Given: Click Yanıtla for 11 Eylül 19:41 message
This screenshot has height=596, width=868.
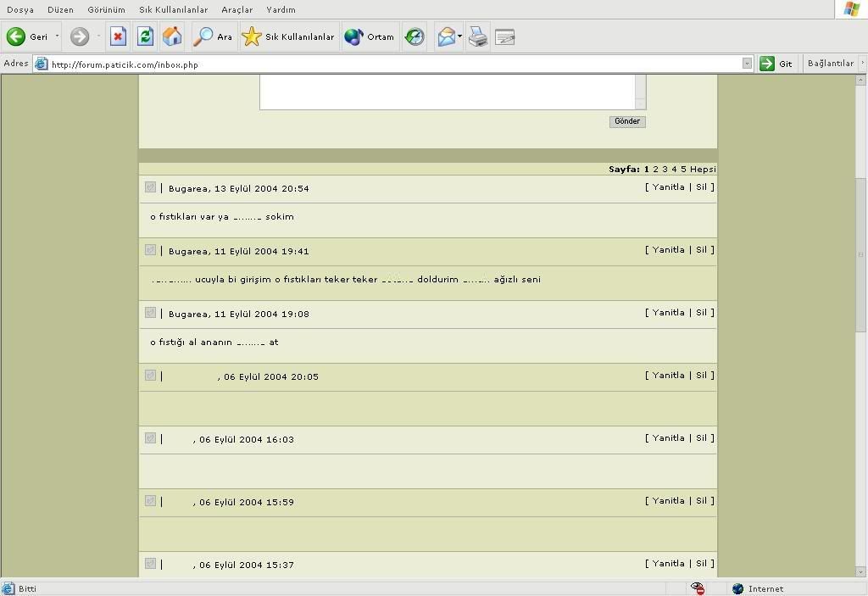Looking at the screenshot, I should (x=668, y=250).
